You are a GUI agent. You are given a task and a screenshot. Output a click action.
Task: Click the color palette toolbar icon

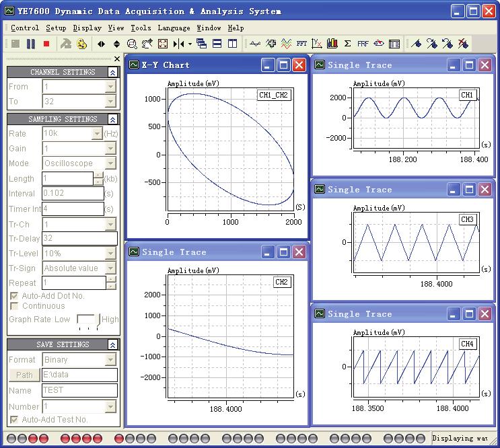click(x=82, y=44)
